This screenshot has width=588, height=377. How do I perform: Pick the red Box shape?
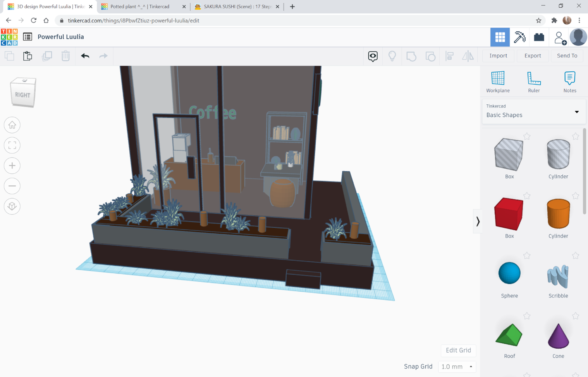pyautogui.click(x=509, y=214)
